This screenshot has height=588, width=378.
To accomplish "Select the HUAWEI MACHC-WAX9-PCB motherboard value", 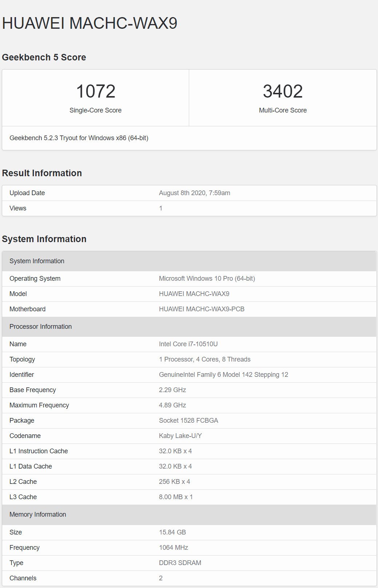I will (202, 309).
